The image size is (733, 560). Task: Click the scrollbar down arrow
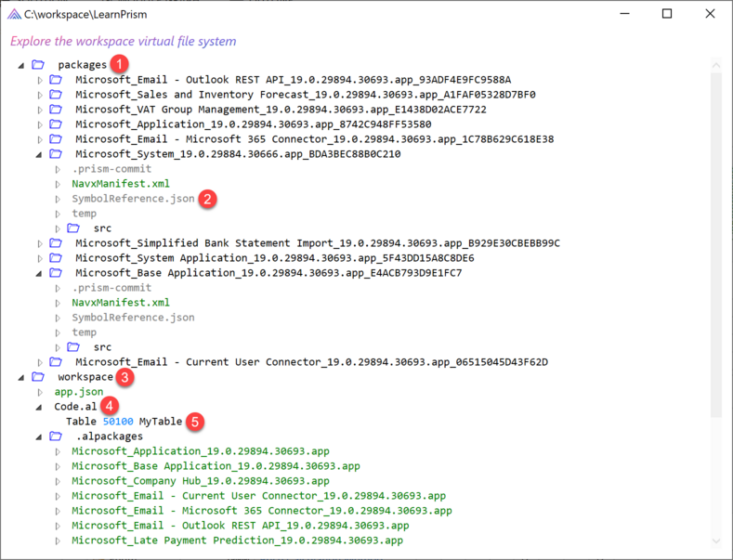pos(715,540)
